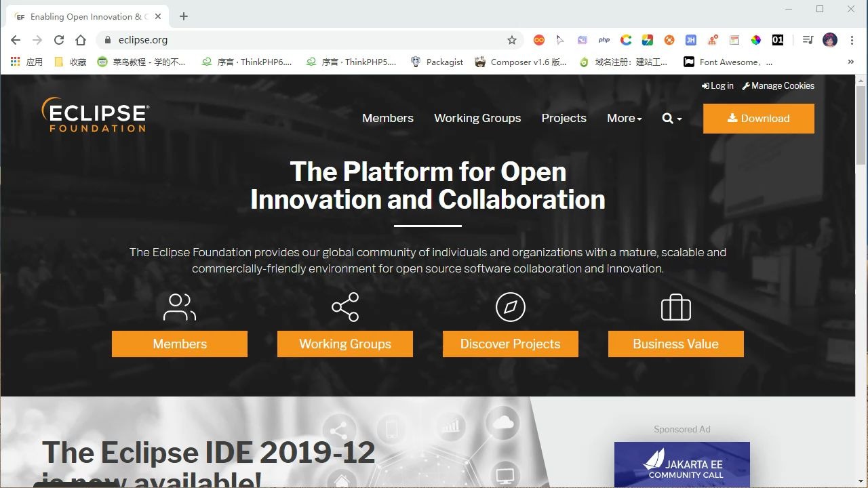Open a new browser tab
868x488 pixels.
[x=183, y=16]
